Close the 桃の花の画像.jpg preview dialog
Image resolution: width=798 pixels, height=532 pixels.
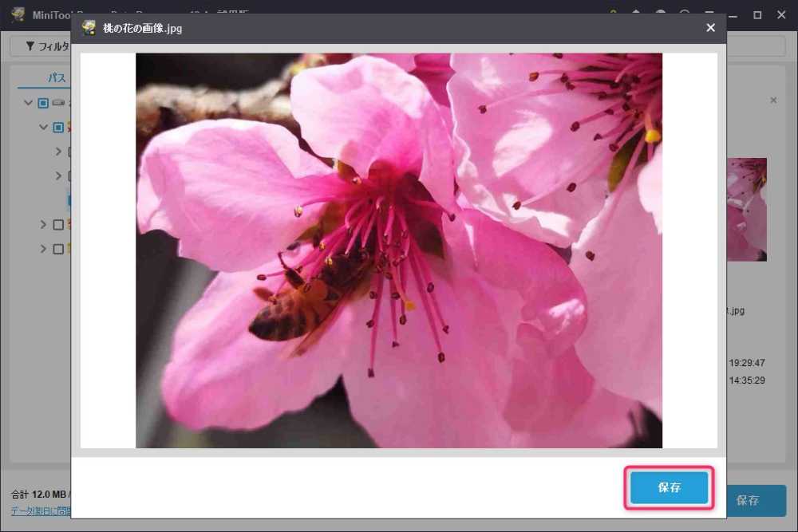[710, 28]
